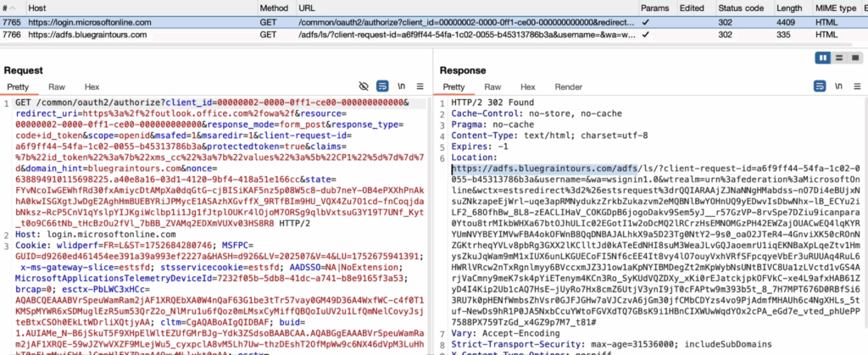Toggle hidden-items eye icon in Request panel

(364, 87)
